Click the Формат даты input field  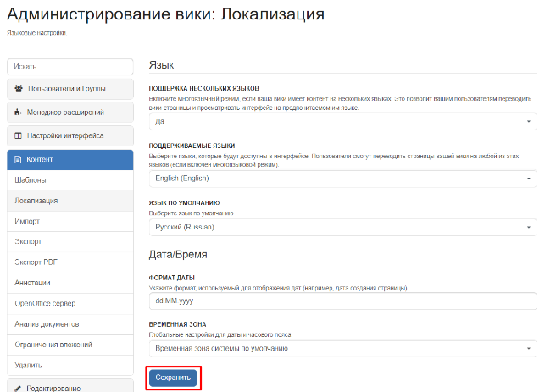(343, 301)
